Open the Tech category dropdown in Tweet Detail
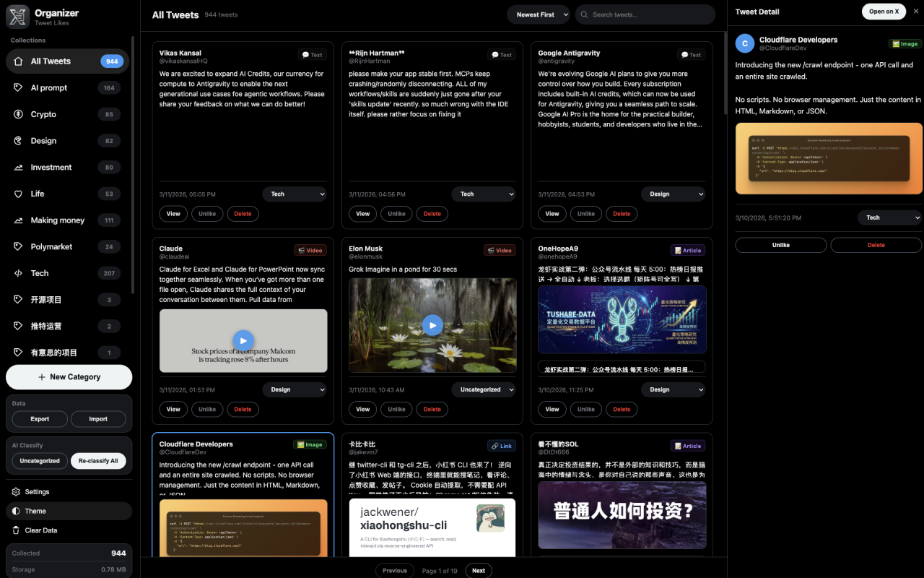924x578 pixels. [x=889, y=217]
